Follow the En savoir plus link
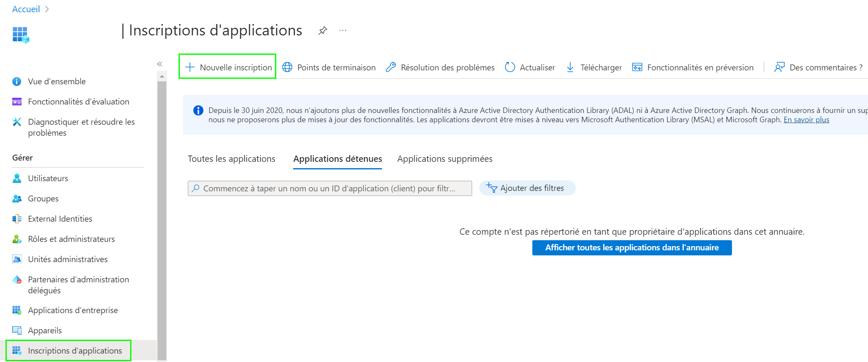 (806, 120)
